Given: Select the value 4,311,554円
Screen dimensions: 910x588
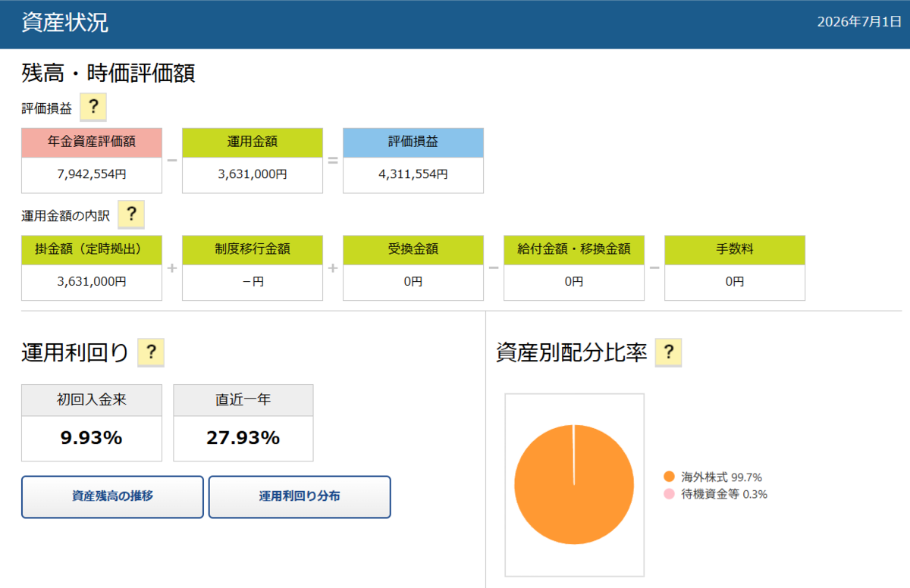Looking at the screenshot, I should tap(413, 174).
